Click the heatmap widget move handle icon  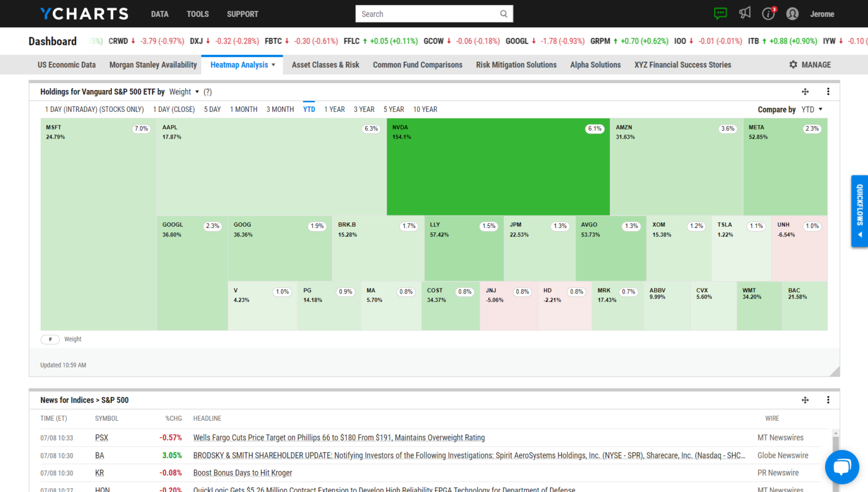(805, 91)
